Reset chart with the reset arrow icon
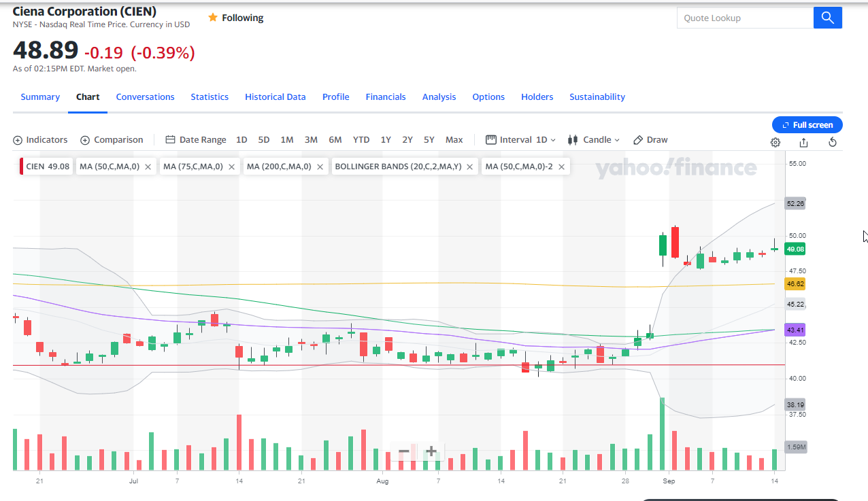 click(832, 142)
